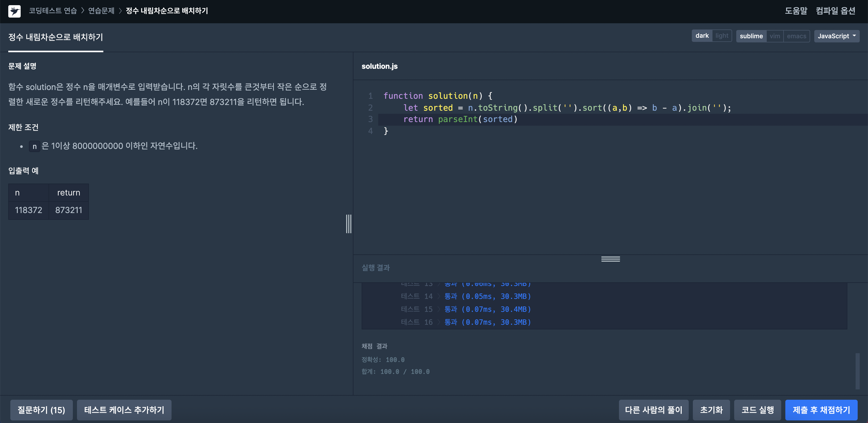Click the result panel vertical scrollbar

[x=858, y=371]
